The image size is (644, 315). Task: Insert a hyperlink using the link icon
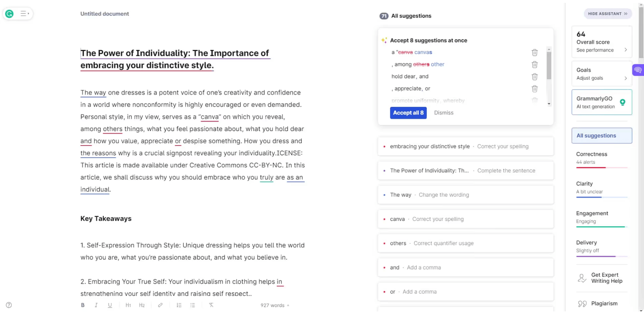[x=160, y=305]
